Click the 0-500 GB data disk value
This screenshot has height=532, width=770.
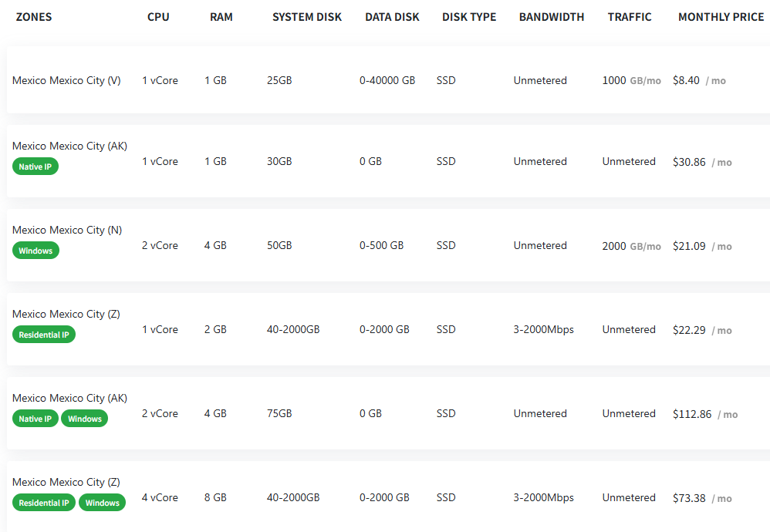coord(382,245)
